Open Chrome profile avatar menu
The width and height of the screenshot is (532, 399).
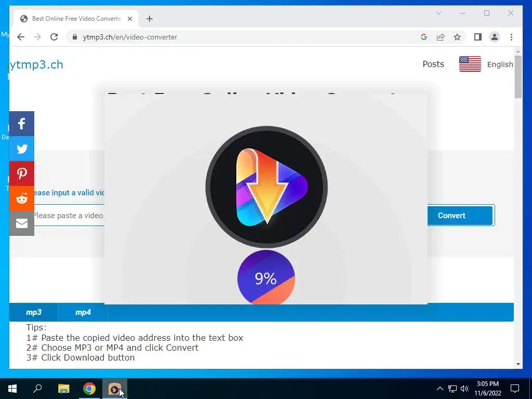pyautogui.click(x=495, y=37)
